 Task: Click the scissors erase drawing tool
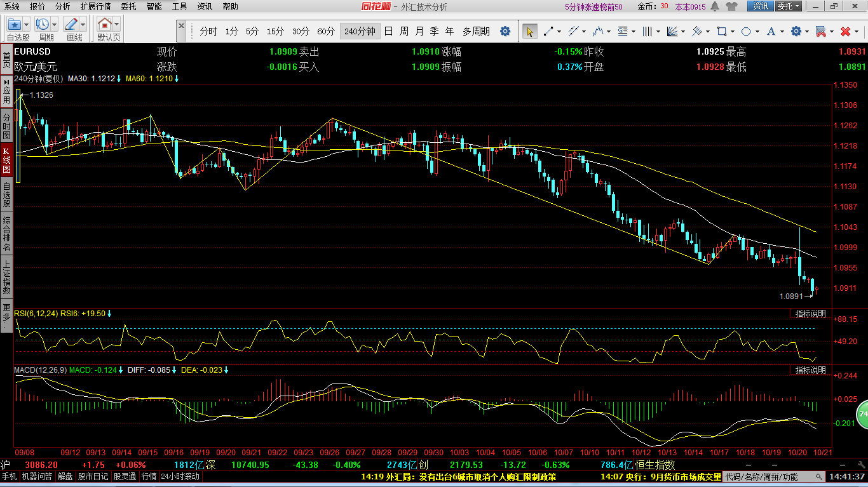pyautogui.click(x=820, y=31)
